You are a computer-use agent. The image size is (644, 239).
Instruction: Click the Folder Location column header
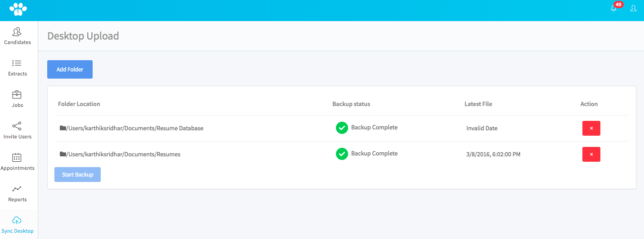click(x=79, y=104)
